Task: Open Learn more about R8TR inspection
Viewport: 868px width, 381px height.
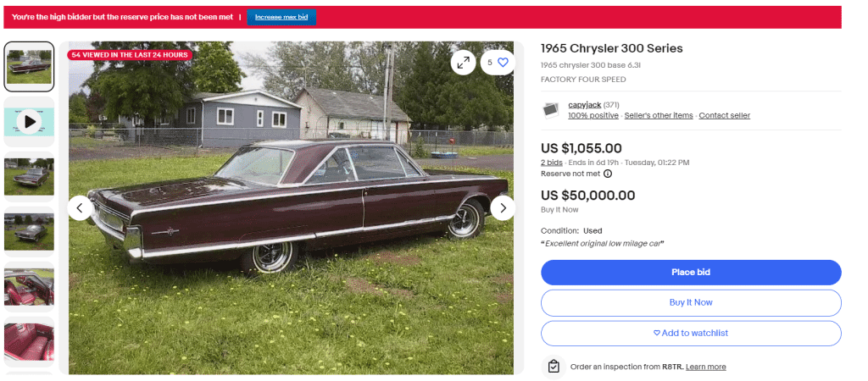Action: 705,367
